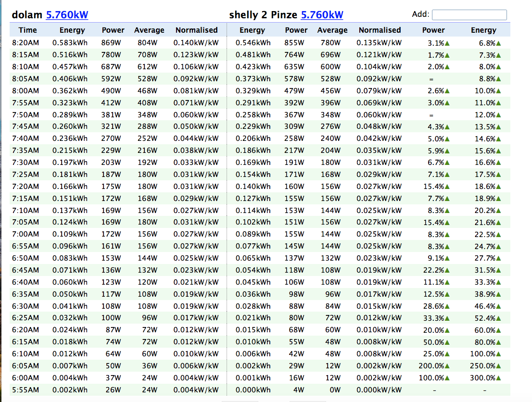
Task: Click the green arrow beside 13.5%
Action: tap(498, 127)
